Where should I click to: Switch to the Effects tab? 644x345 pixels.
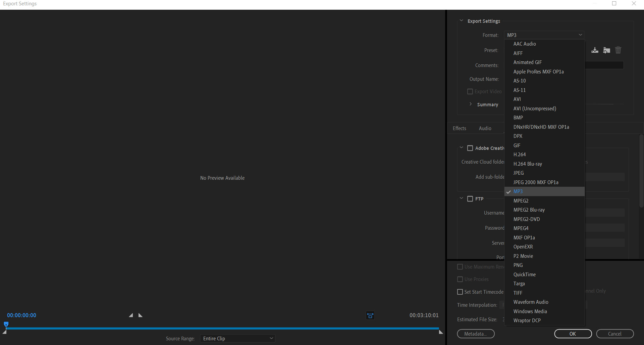459,128
